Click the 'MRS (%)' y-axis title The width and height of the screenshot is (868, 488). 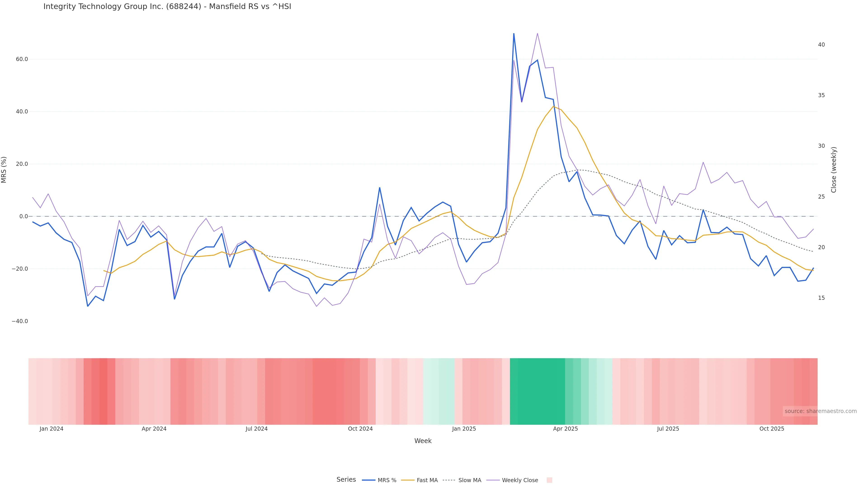click(x=4, y=170)
